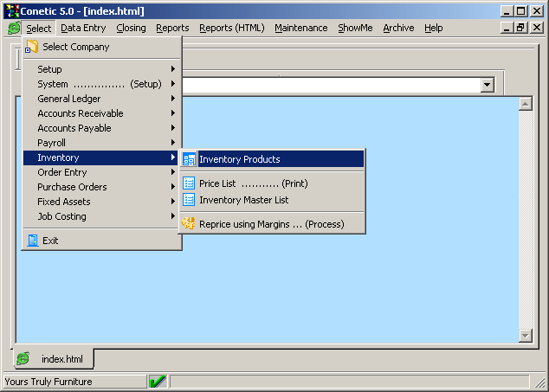This screenshot has width=549, height=392.
Task: Restore the inner document window
Action: [520, 28]
